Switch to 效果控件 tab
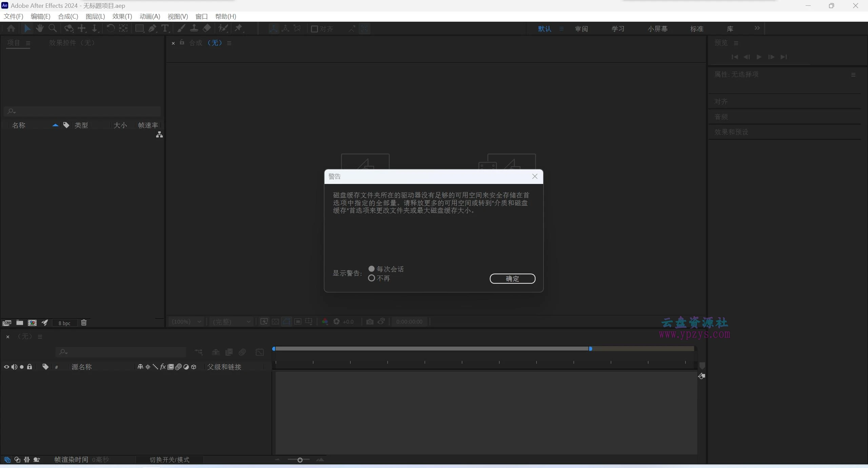This screenshot has height=468, width=868. [72, 43]
